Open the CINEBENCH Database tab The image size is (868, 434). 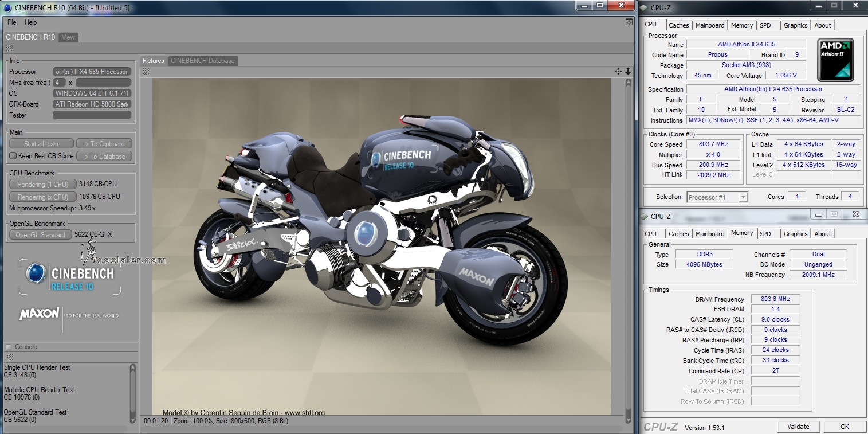coord(203,61)
